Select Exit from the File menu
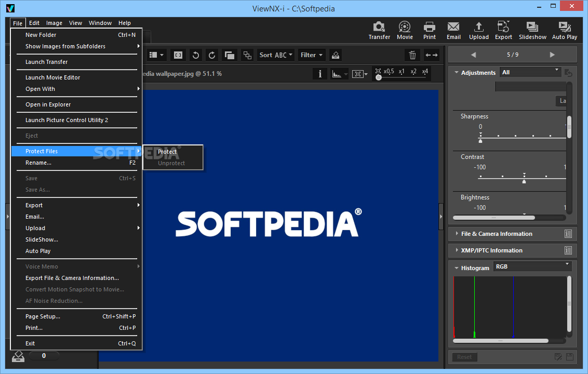The width and height of the screenshot is (588, 374). pos(76,344)
